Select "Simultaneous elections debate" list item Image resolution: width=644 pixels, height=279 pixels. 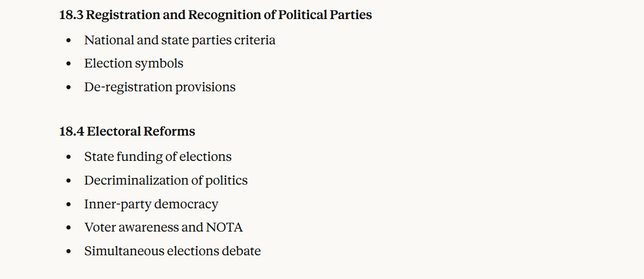(x=172, y=251)
